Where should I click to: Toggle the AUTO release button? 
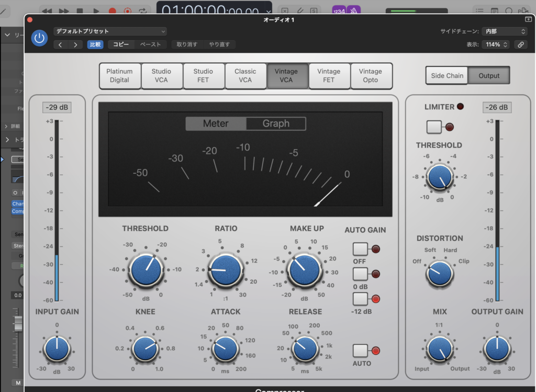coord(360,351)
